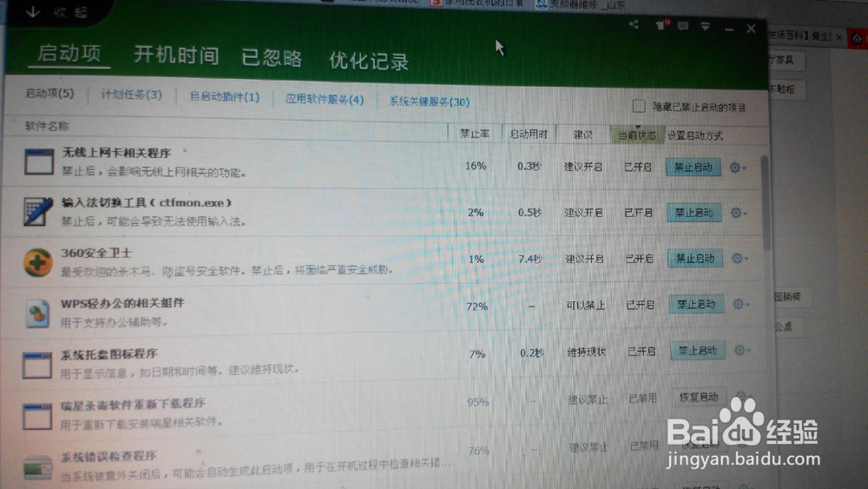The height and width of the screenshot is (489, 868).
Task: Open gear settings for 360安全卫士 row
Action: [x=739, y=258]
